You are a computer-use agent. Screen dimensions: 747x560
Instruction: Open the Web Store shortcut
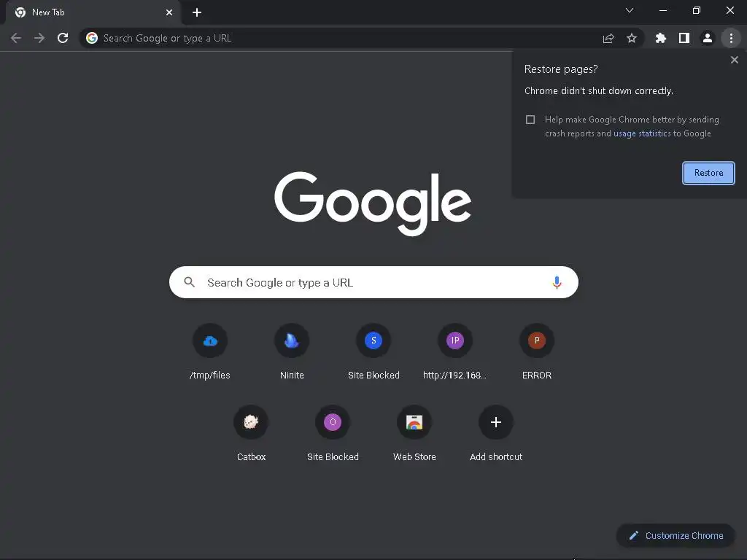414,434
